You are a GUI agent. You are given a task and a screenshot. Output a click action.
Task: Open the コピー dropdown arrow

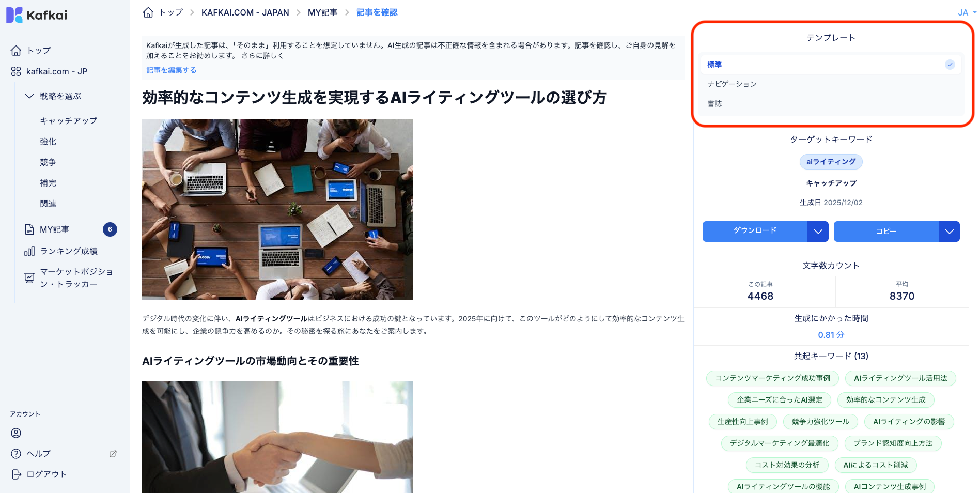(949, 232)
